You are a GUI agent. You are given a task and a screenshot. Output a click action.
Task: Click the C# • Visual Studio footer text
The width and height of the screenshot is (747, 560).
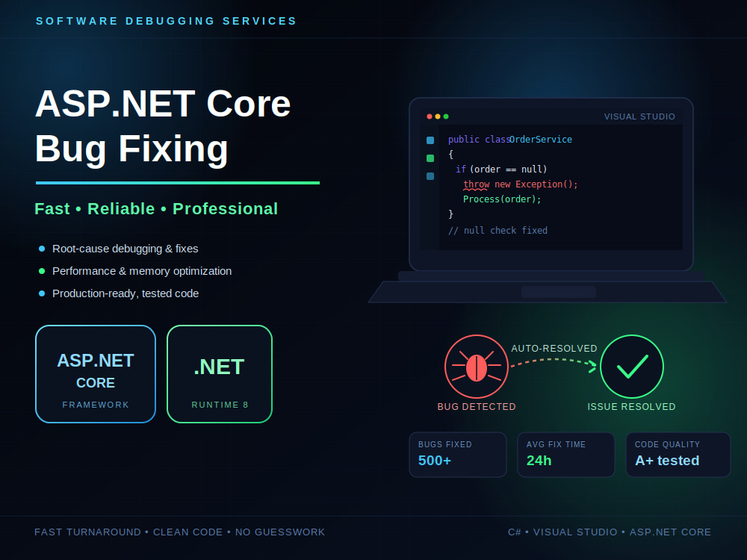[610, 532]
